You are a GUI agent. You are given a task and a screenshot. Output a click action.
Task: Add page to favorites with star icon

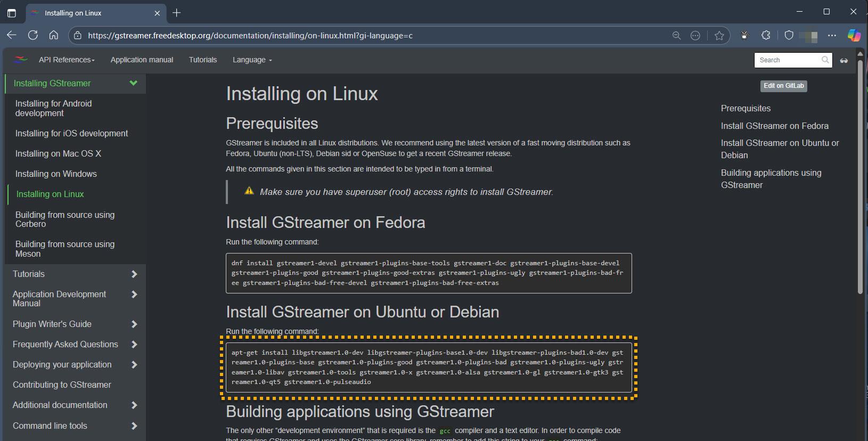(719, 36)
